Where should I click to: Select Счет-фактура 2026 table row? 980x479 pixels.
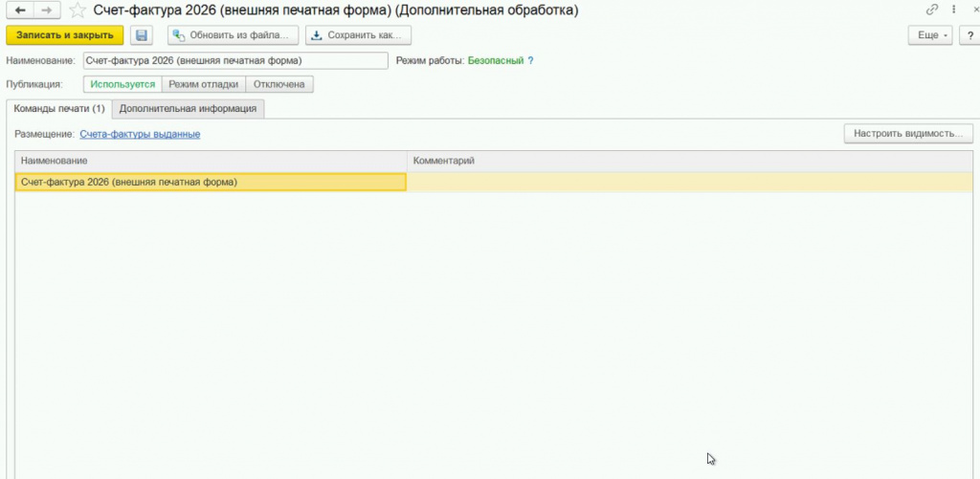point(494,182)
